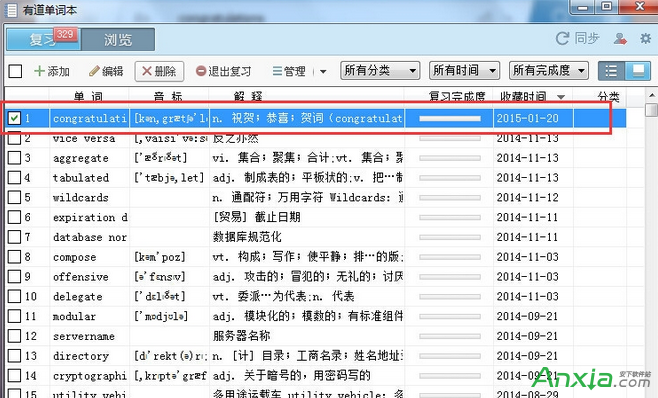Check the wildcards row checkbox
This screenshot has height=398, width=658.
tap(14, 197)
